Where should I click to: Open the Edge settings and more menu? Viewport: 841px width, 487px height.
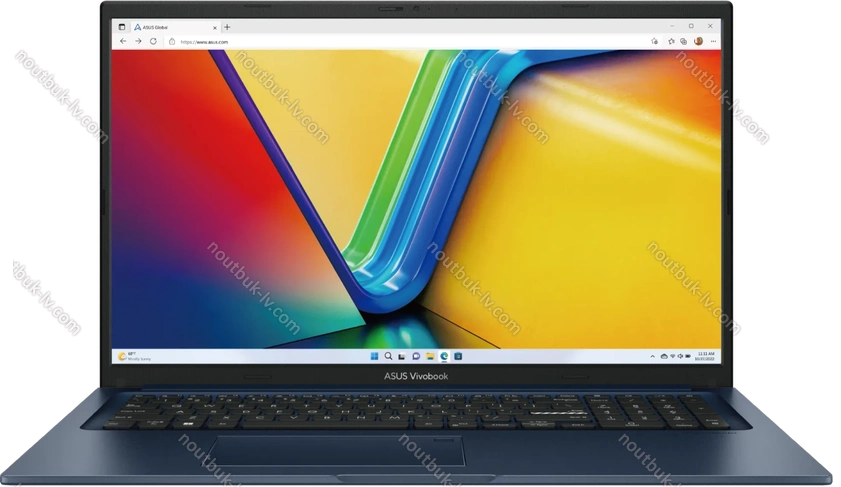click(712, 41)
